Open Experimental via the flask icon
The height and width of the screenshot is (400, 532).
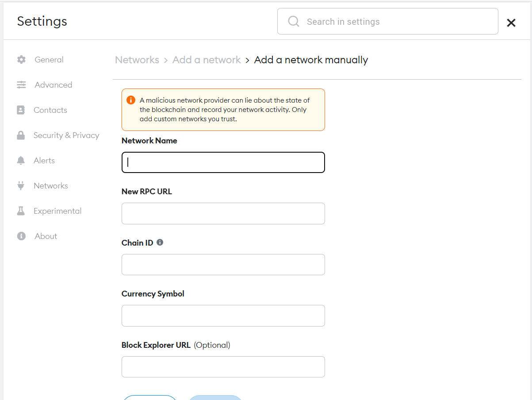[21, 211]
